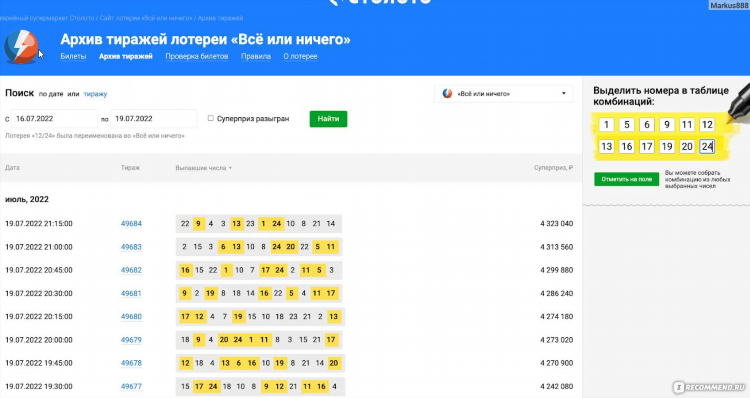Click date 19.07.2022 21:00:00
Image resolution: width=750 pixels, height=398 pixels.
pyautogui.click(x=39, y=247)
